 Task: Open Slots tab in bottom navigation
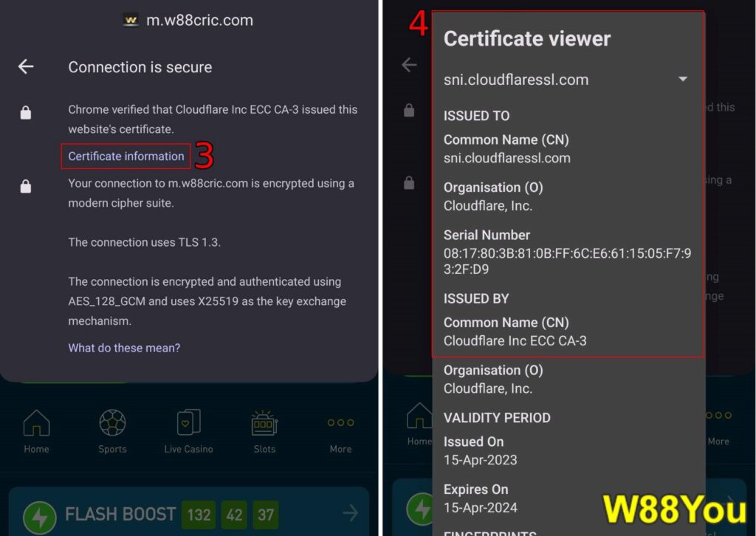click(264, 431)
